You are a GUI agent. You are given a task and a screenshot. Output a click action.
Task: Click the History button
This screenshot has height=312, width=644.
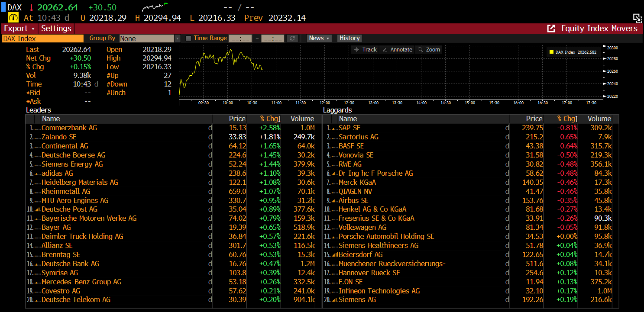(350, 38)
